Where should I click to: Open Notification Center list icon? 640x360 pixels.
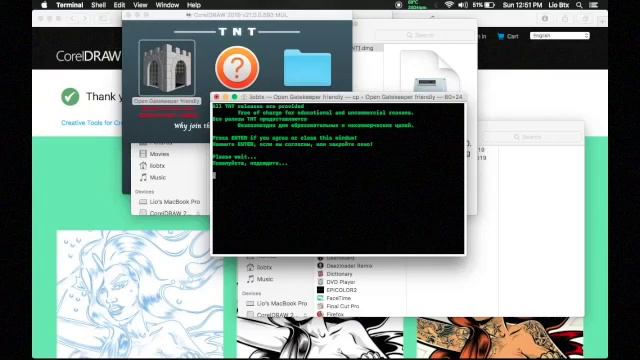pyautogui.click(x=593, y=5)
